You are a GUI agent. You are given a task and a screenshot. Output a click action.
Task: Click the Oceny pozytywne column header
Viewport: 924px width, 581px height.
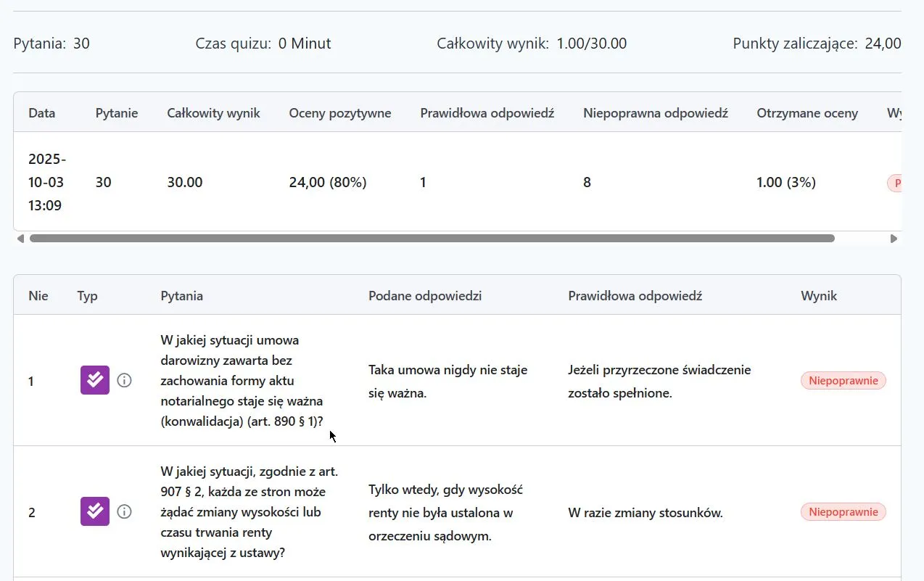339,113
